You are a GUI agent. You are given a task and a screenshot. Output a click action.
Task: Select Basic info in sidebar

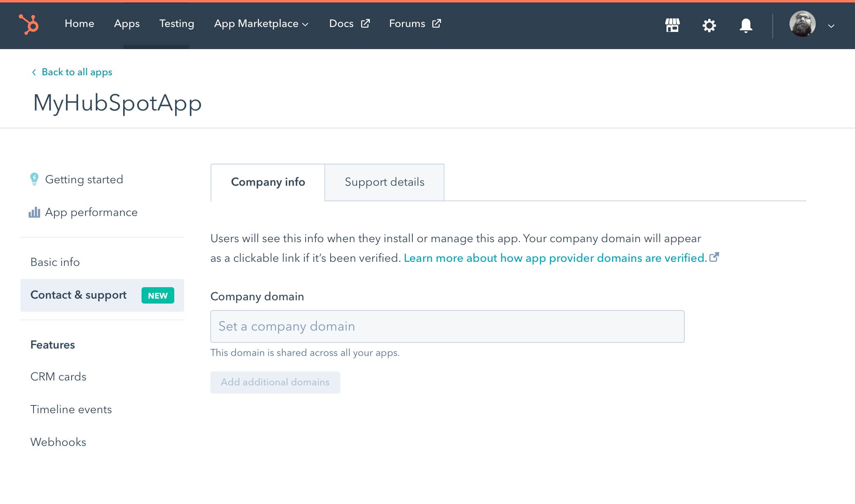[x=55, y=262]
